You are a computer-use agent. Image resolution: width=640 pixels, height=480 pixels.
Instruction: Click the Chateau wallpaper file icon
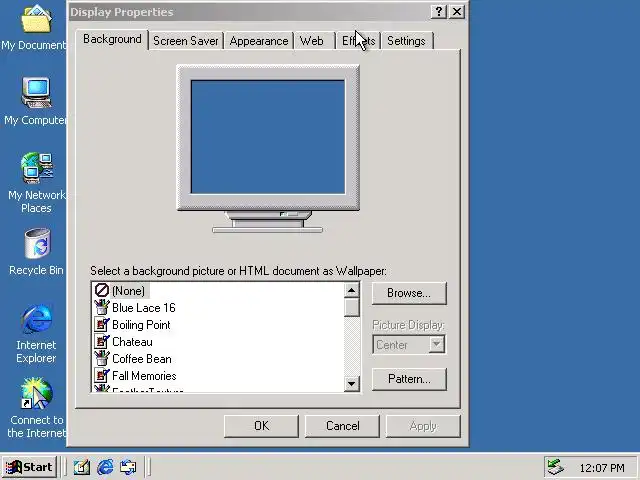102,342
